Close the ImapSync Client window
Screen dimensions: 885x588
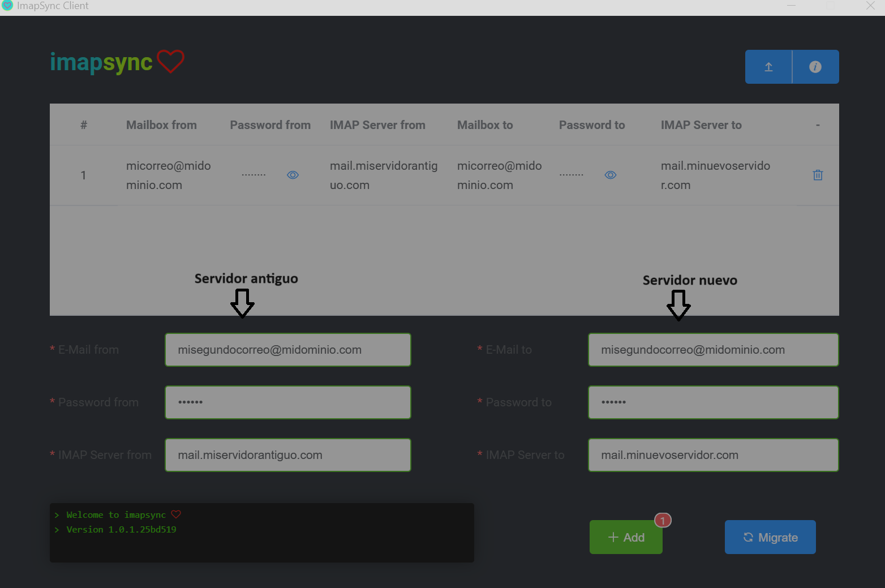click(x=870, y=6)
